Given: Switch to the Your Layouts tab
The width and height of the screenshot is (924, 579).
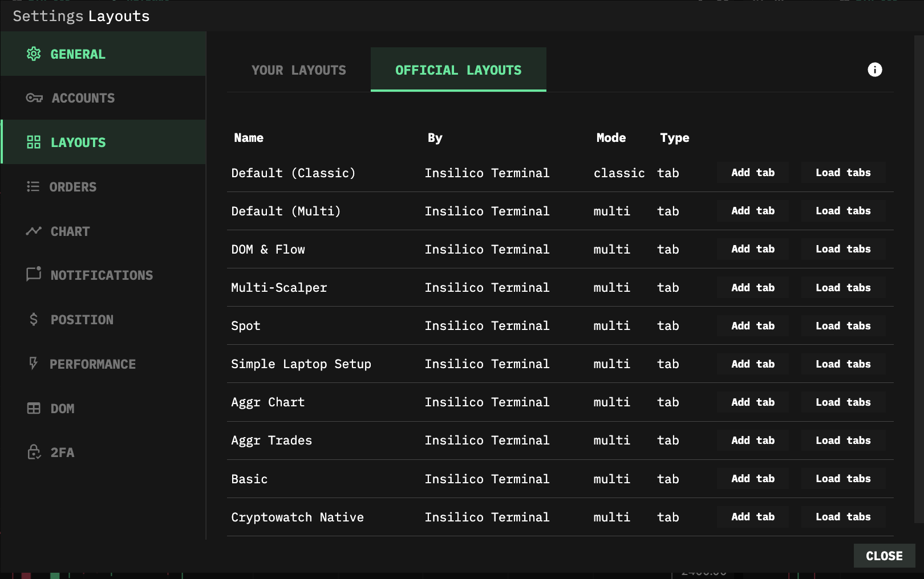Looking at the screenshot, I should pyautogui.click(x=299, y=70).
